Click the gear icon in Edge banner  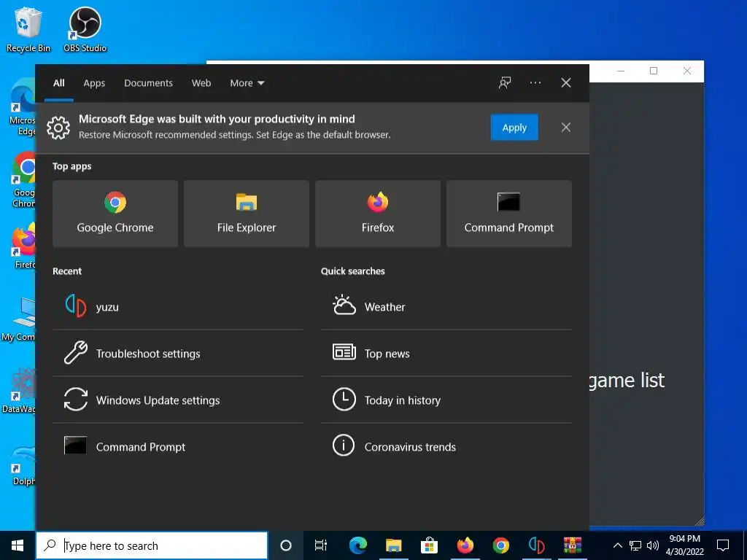(x=58, y=128)
